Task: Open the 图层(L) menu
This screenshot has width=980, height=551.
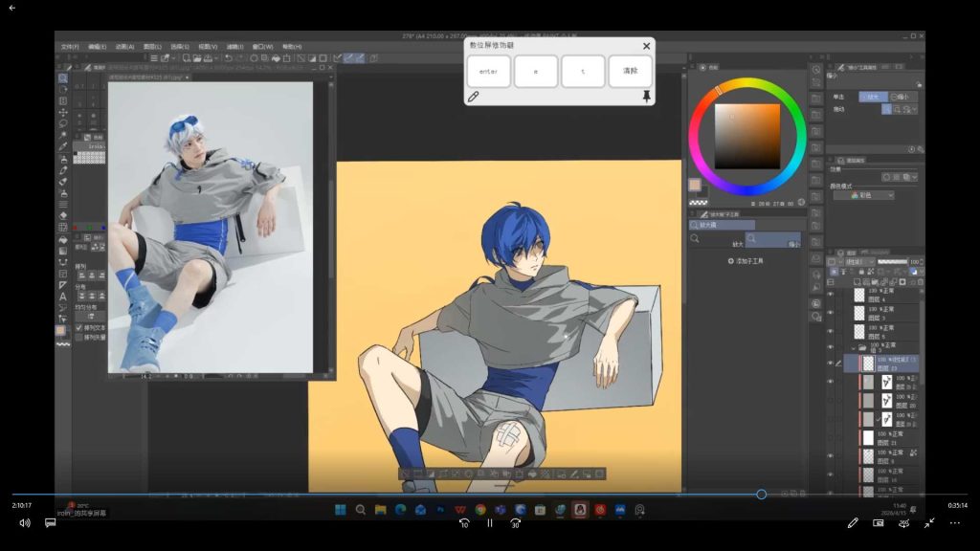Action: [x=152, y=47]
